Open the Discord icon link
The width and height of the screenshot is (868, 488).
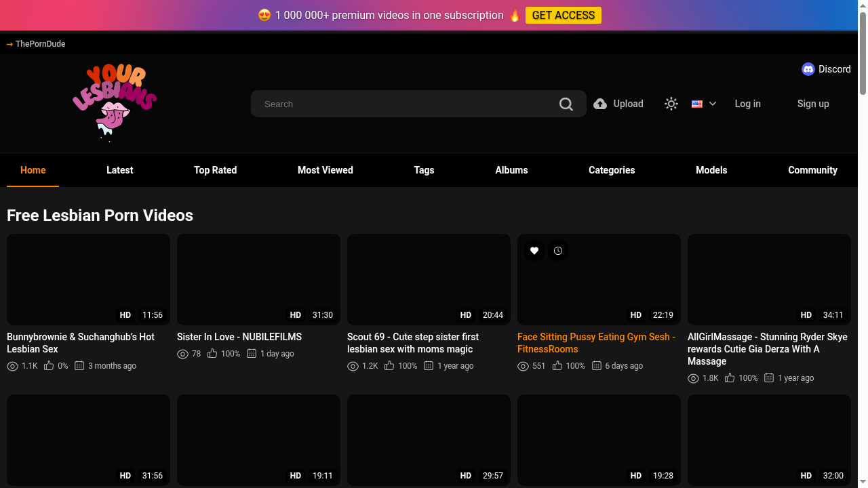808,69
